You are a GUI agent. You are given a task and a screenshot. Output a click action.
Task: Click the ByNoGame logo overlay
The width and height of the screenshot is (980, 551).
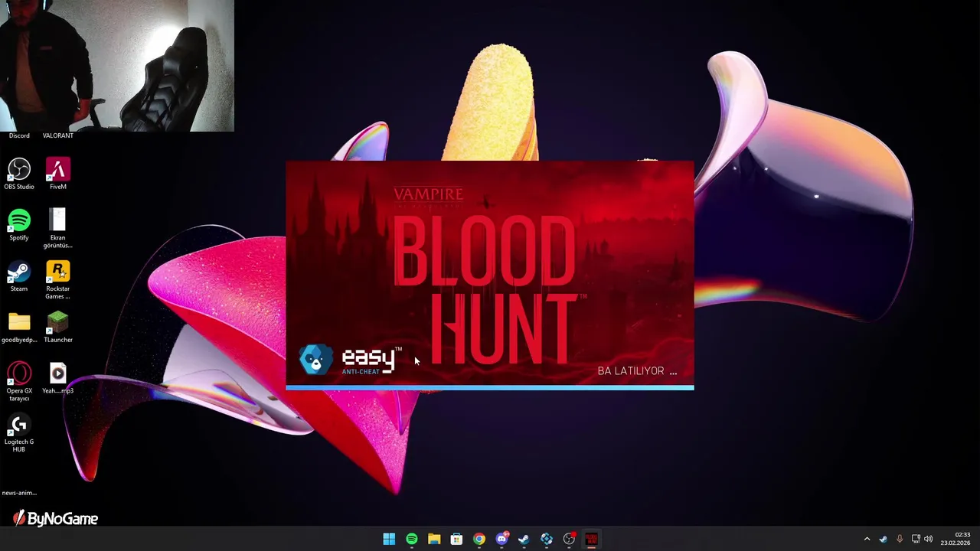pyautogui.click(x=55, y=519)
